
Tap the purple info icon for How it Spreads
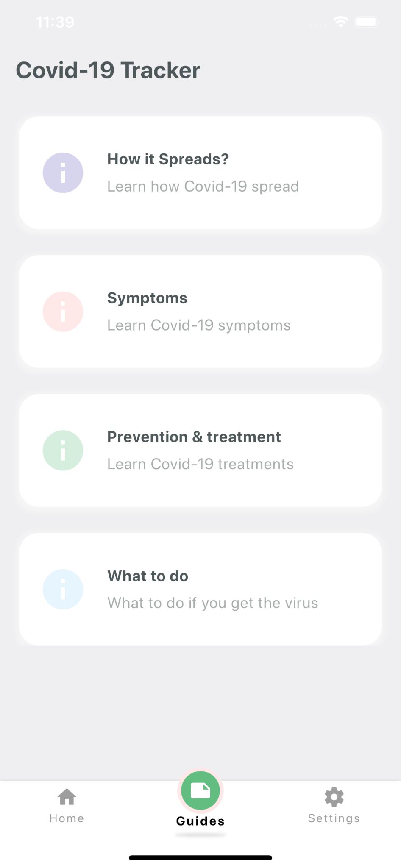point(63,173)
